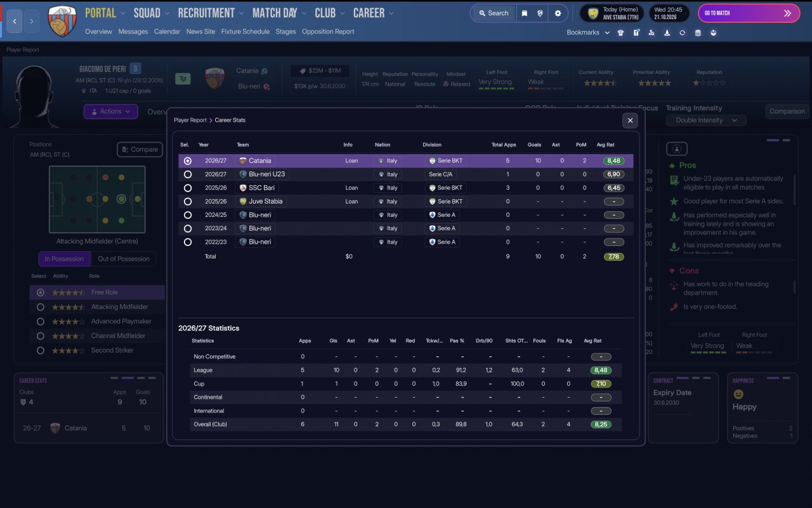Go back with the left arrow button
This screenshot has width=812, height=508.
click(15, 22)
